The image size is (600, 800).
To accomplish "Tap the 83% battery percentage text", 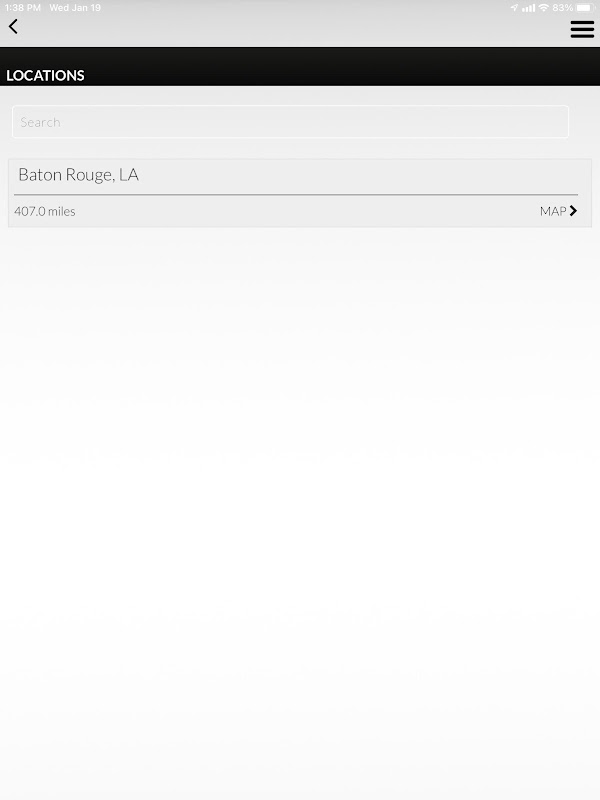I will pyautogui.click(x=562, y=8).
